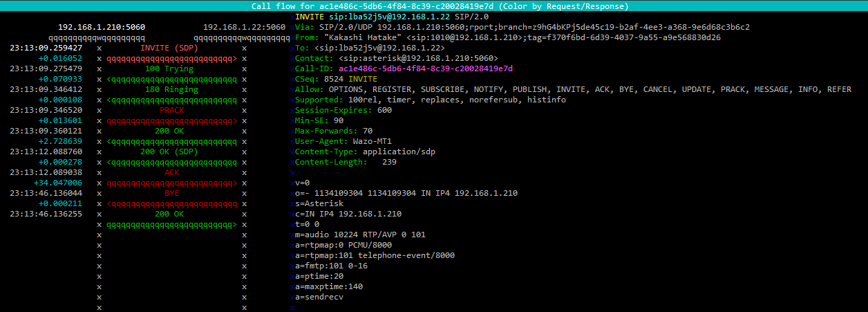
Task: Select the 100 Trying response message
Action: click(x=169, y=69)
